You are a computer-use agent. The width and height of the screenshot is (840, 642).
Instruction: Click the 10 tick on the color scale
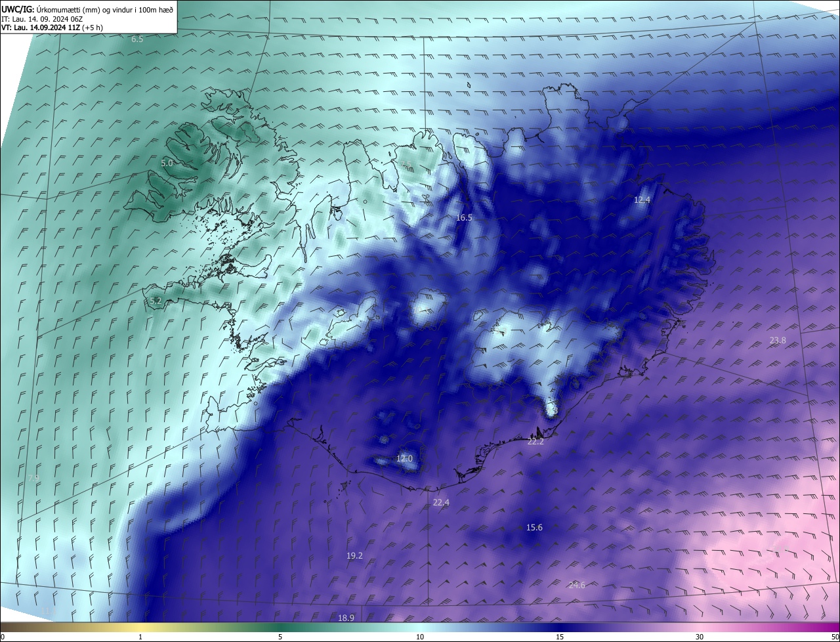pyautogui.click(x=420, y=637)
